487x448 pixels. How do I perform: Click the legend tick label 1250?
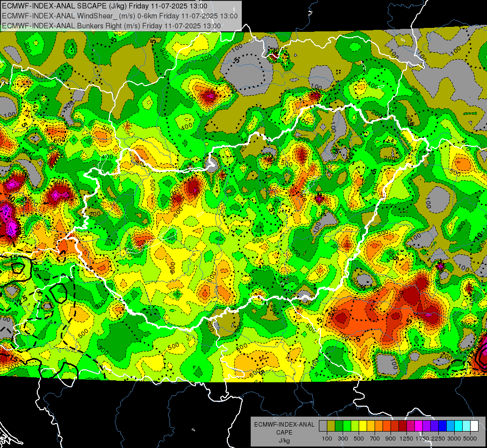pyautogui.click(x=406, y=439)
